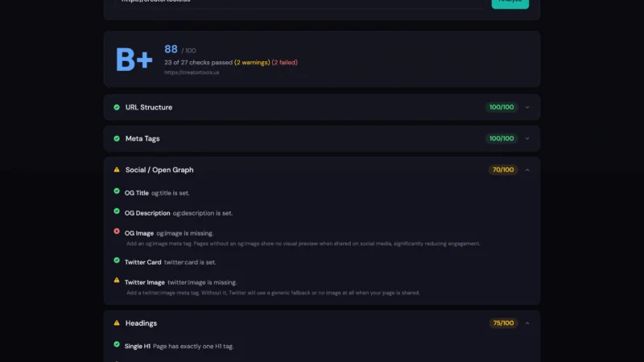Click the B+ grade letter
Screen dimensions: 644x362
[x=134, y=60]
